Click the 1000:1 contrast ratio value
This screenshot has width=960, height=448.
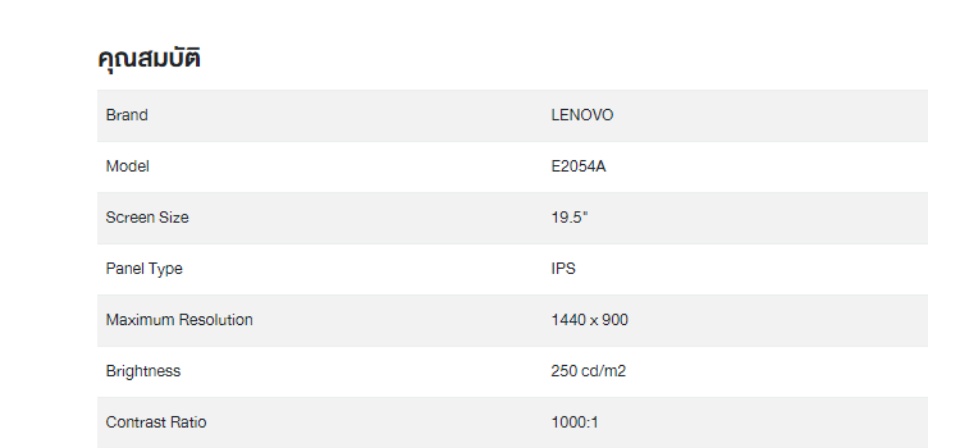tap(575, 422)
